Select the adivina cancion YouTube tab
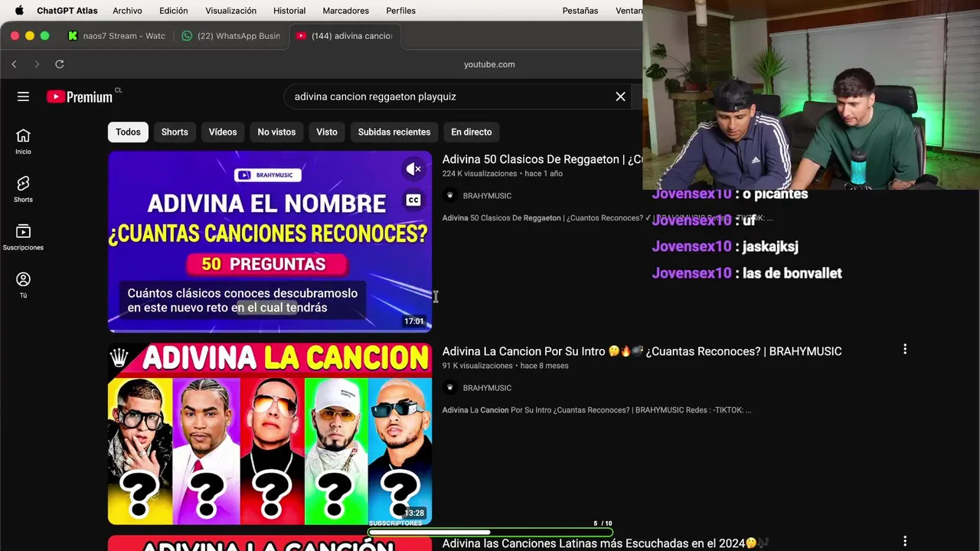The height and width of the screenshot is (551, 980). coord(345,36)
